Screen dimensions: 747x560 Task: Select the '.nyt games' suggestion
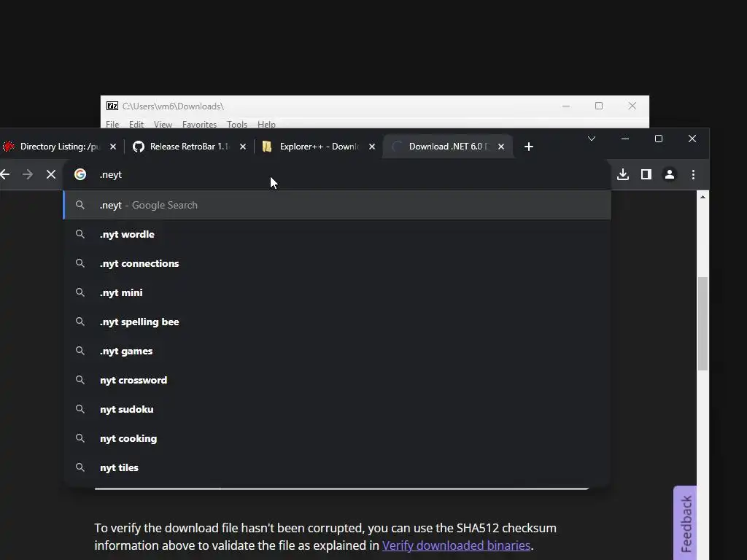[337, 351]
